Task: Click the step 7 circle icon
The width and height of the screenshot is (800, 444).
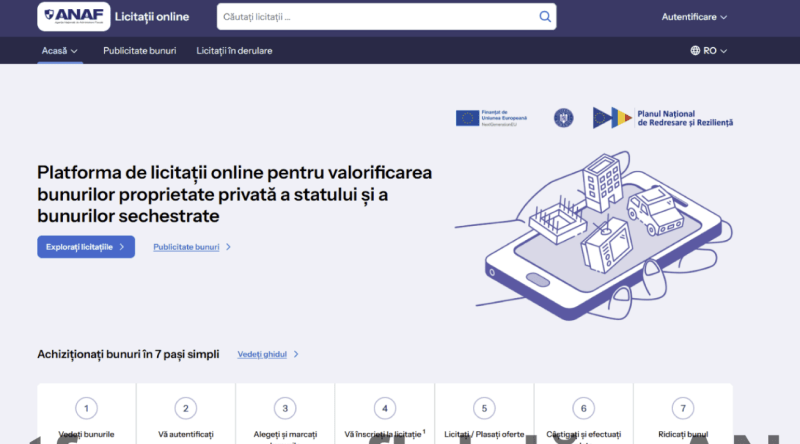Action: [x=683, y=408]
